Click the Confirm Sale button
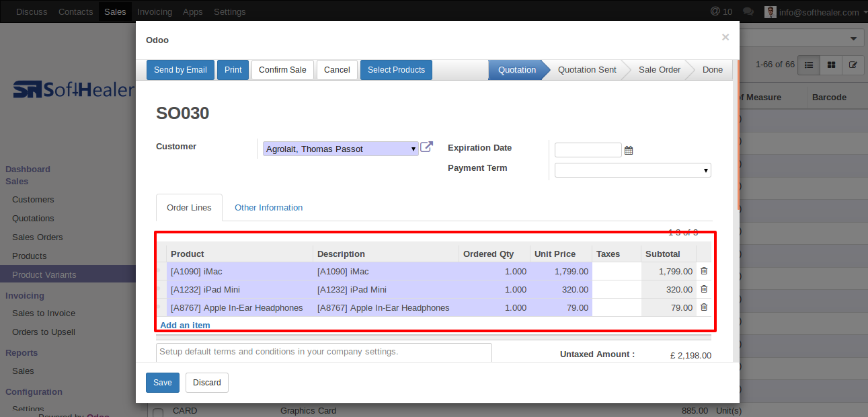The width and height of the screenshot is (868, 417). coord(282,70)
